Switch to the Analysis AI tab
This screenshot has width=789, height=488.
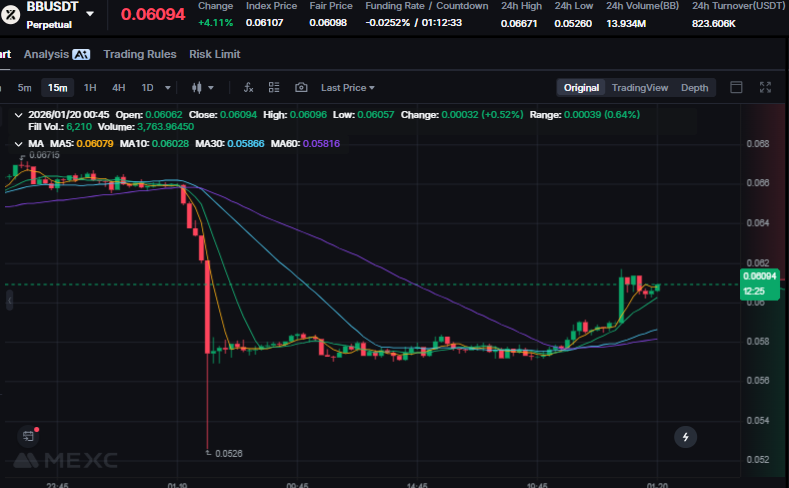[57, 54]
